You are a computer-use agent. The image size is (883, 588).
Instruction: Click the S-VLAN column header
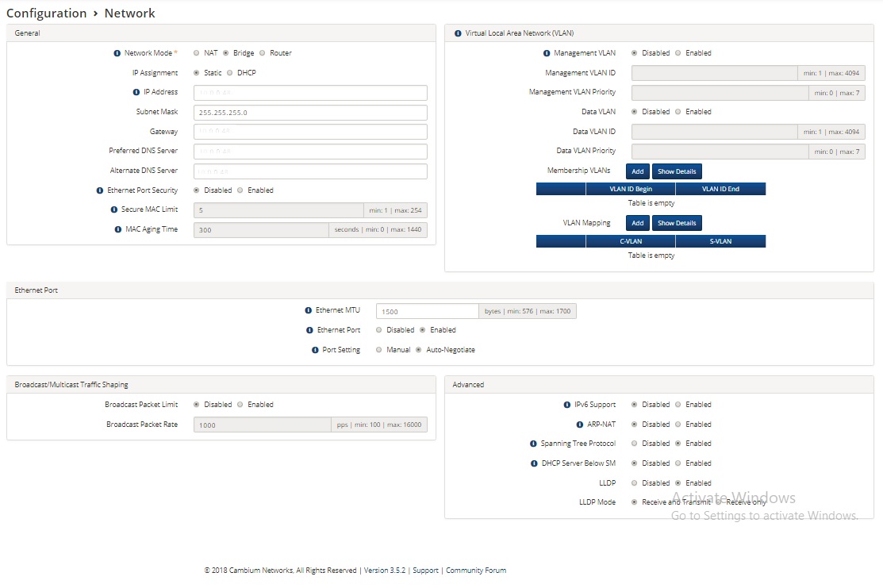tap(721, 241)
